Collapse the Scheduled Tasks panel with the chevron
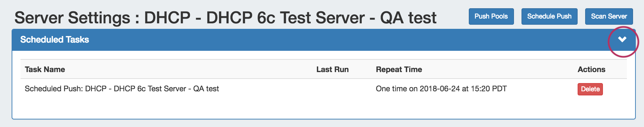644x127 pixels. [x=622, y=39]
